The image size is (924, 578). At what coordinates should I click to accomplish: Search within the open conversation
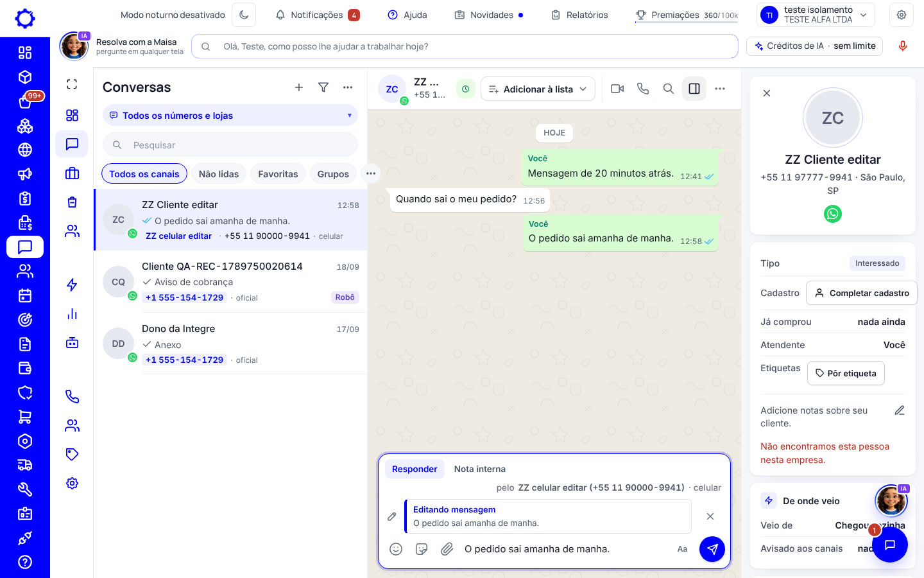[669, 89]
